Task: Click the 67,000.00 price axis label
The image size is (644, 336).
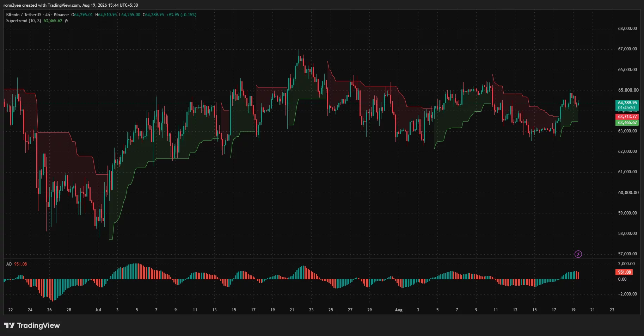Action: coord(627,49)
